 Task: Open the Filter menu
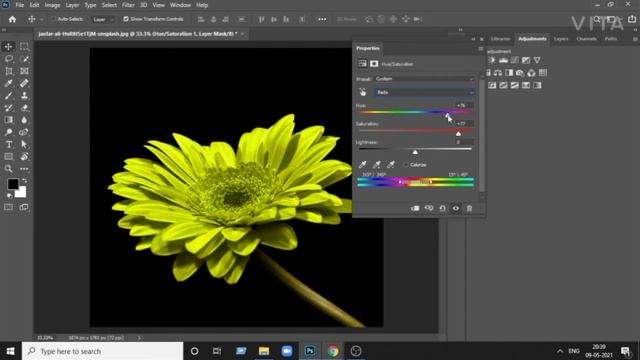click(x=128, y=5)
